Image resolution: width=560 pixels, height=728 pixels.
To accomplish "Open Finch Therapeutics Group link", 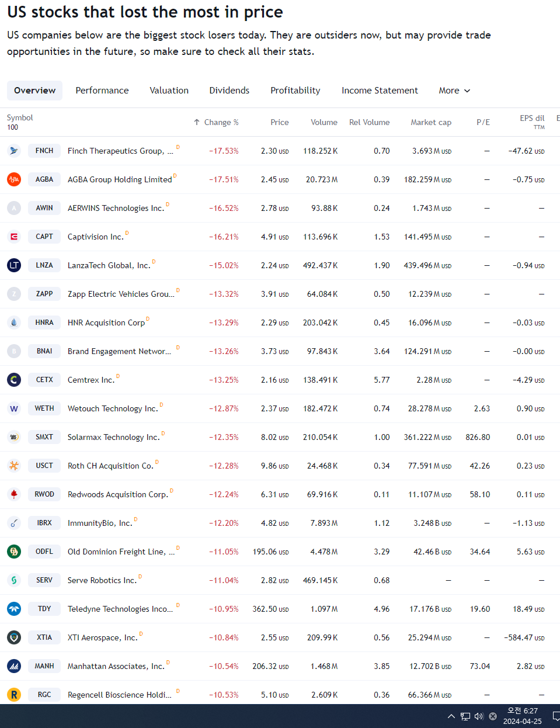I will click(120, 151).
